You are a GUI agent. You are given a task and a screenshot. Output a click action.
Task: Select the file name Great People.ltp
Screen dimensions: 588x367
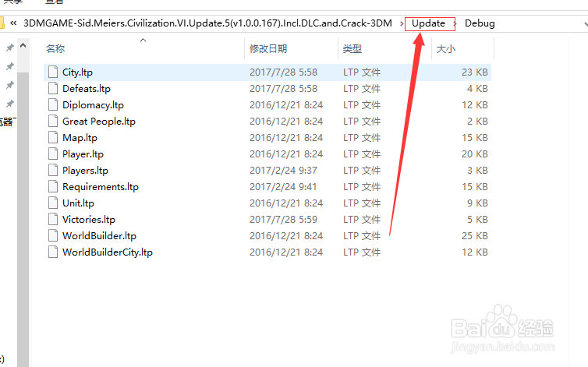tap(99, 121)
